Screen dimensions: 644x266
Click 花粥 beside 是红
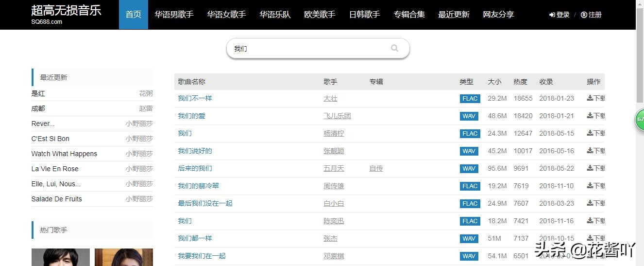pyautogui.click(x=146, y=93)
